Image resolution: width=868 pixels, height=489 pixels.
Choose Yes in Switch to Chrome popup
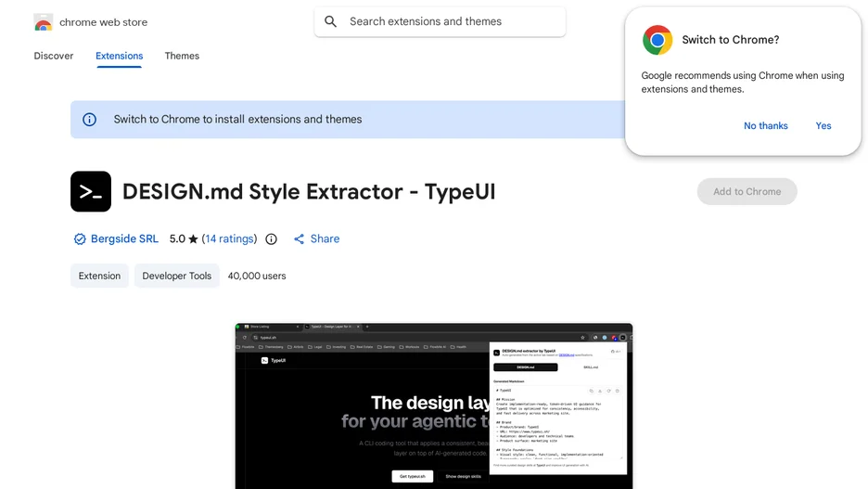(823, 125)
